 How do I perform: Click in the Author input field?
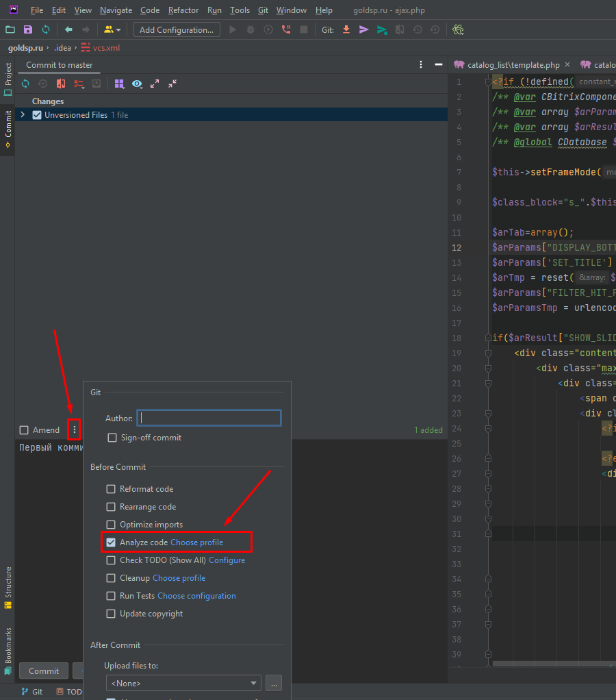tap(209, 418)
